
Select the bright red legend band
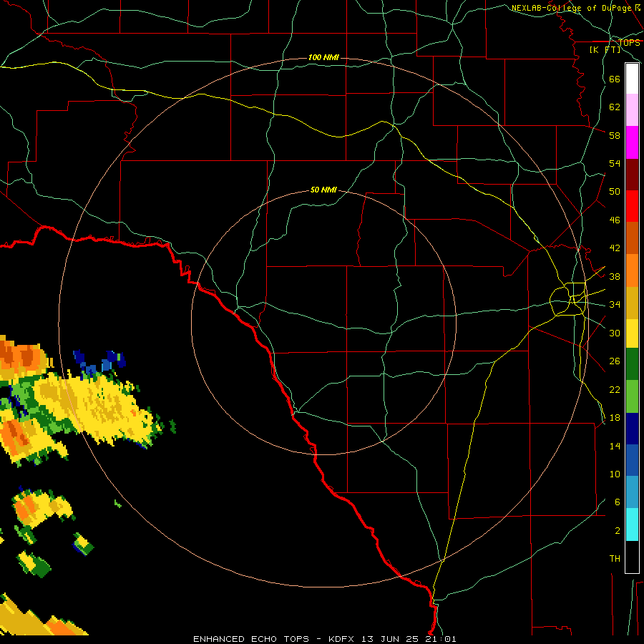tap(632, 206)
